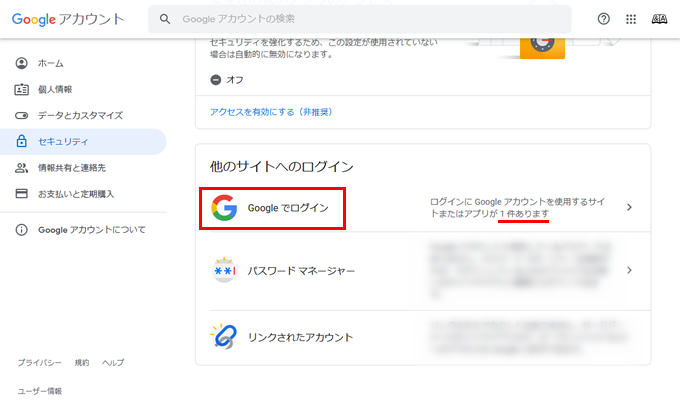Image resolution: width=680 pixels, height=406 pixels.
Task: Click the オフ status text
Action: coord(235,80)
